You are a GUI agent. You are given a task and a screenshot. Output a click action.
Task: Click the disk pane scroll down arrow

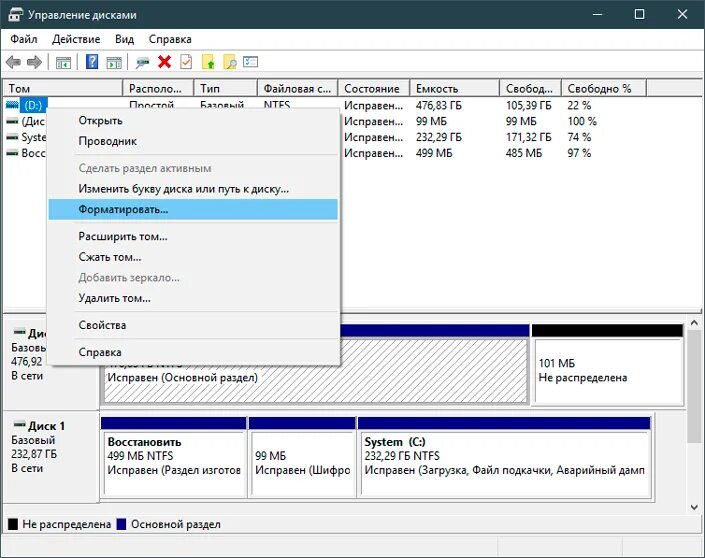tap(694, 507)
